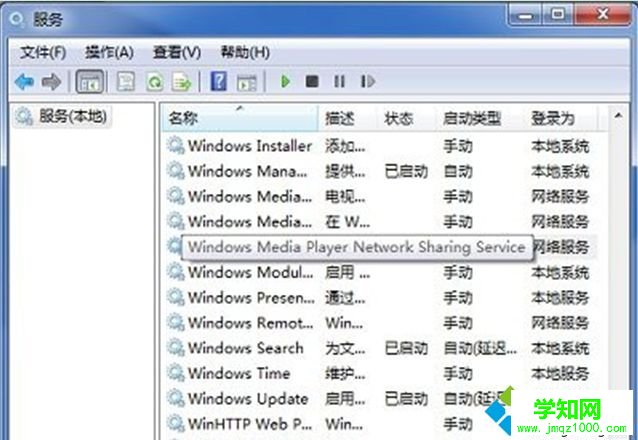This screenshot has width=638, height=440.
Task: Select the Windows Media... row described 电视...
Action: click(378, 196)
